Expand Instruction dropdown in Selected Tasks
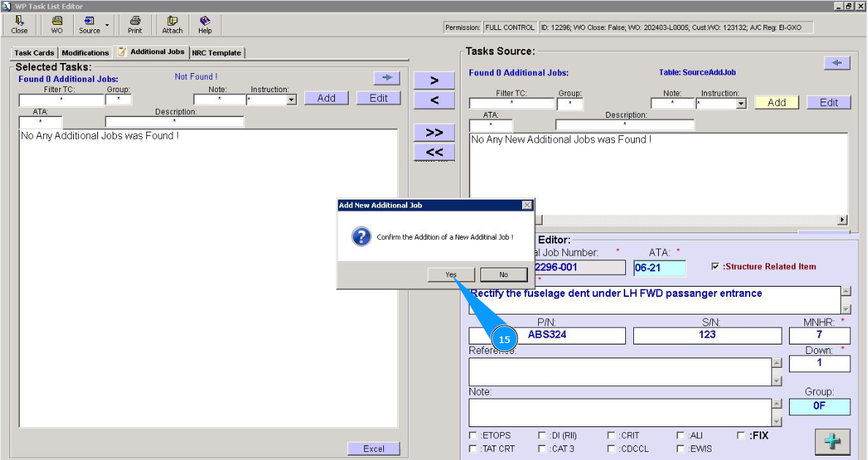This screenshot has height=460, width=868. (291, 100)
